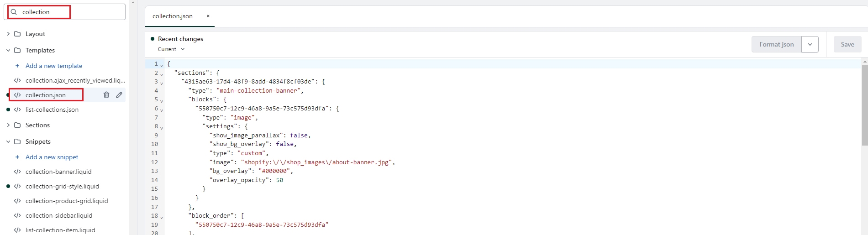
Task: Click the Layout folder icon
Action: 17,34
